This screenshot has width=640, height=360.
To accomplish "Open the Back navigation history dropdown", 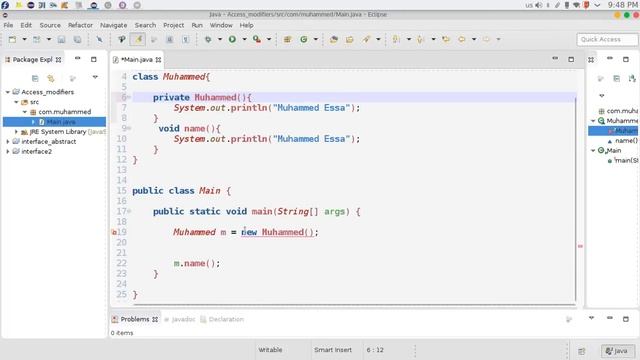I will pos(473,39).
